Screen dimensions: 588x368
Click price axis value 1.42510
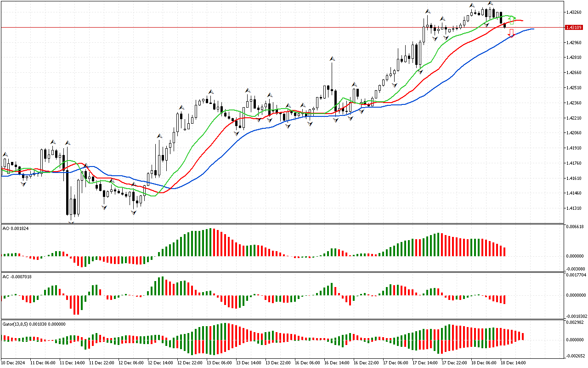coord(574,88)
